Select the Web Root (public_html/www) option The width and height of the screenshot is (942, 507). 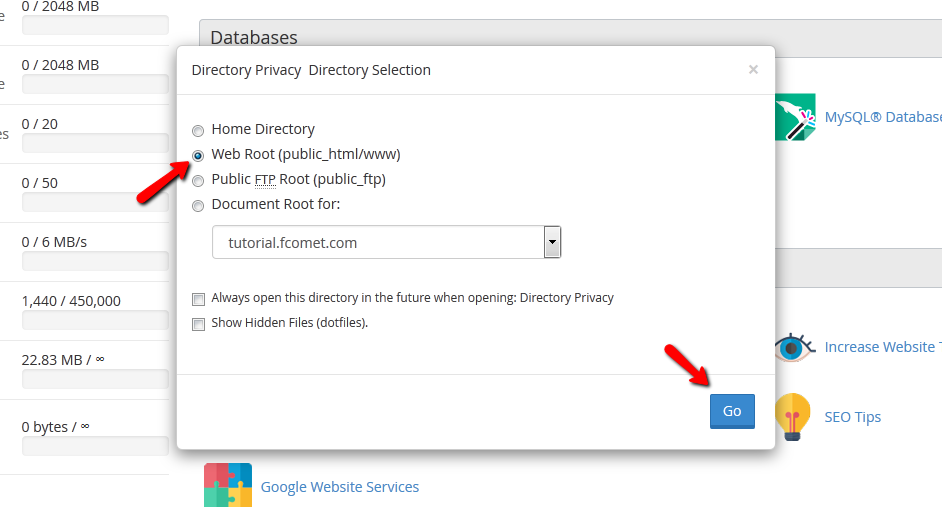coord(198,155)
